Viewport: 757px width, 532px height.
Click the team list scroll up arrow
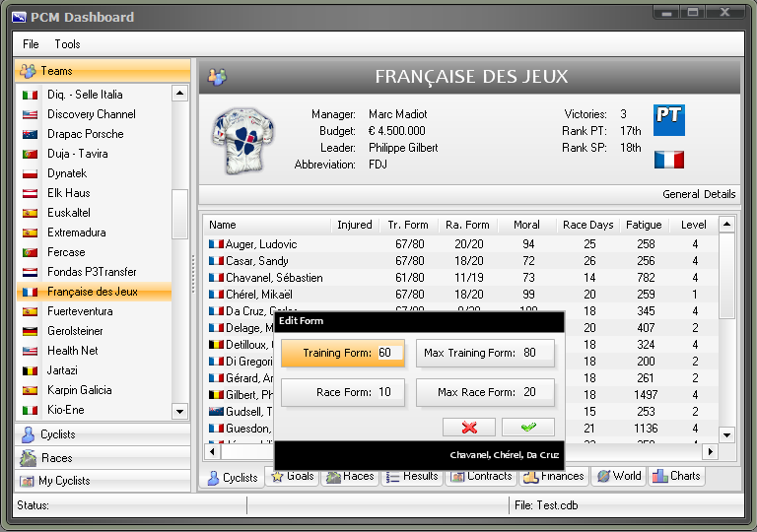[x=180, y=94]
